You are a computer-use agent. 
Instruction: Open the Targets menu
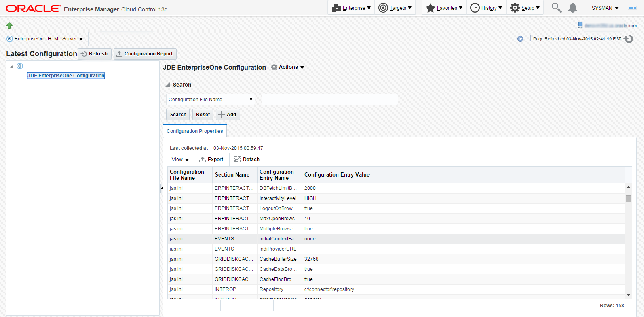point(395,8)
